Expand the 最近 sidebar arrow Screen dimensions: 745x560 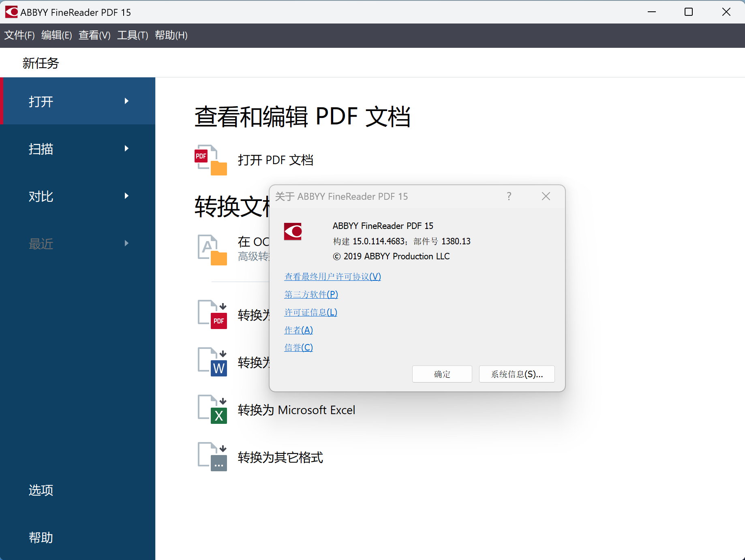126,243
